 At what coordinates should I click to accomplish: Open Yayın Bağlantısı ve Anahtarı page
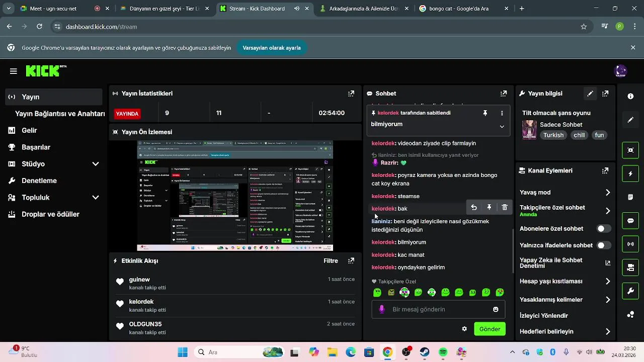point(60,114)
